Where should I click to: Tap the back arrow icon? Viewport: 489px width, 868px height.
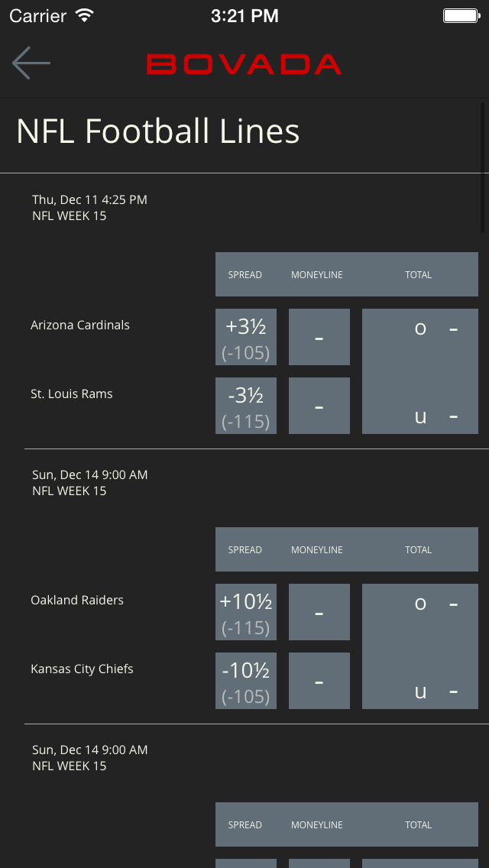point(31,63)
